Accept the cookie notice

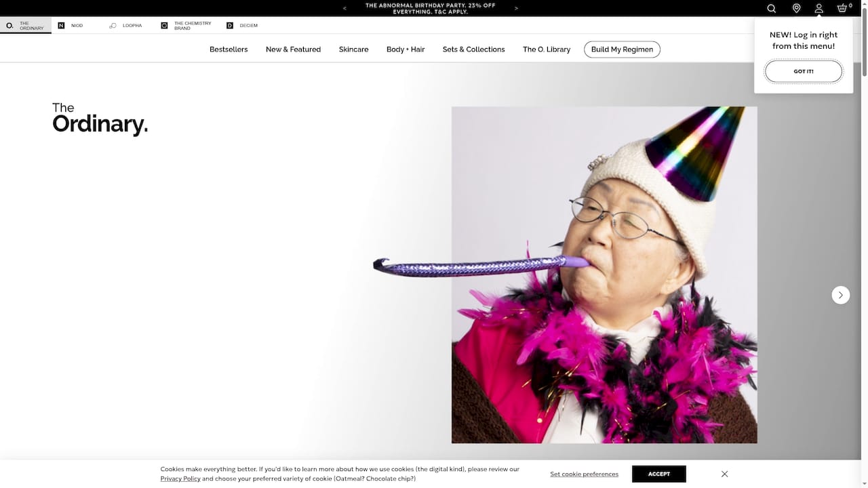[x=658, y=474]
